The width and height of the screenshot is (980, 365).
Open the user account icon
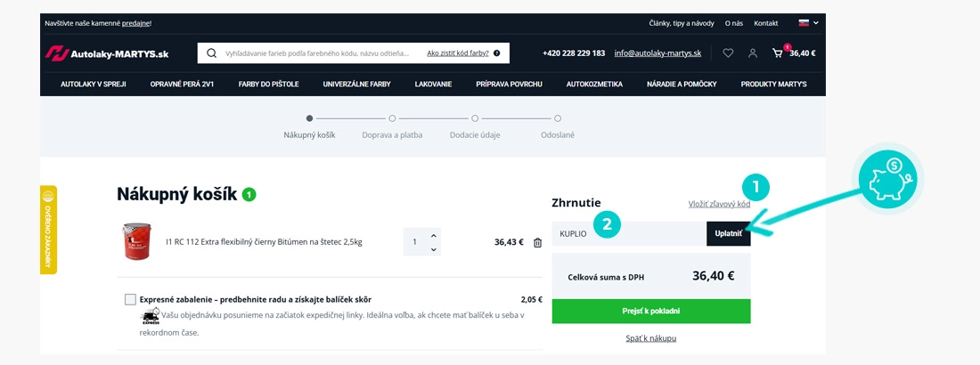[x=753, y=53]
